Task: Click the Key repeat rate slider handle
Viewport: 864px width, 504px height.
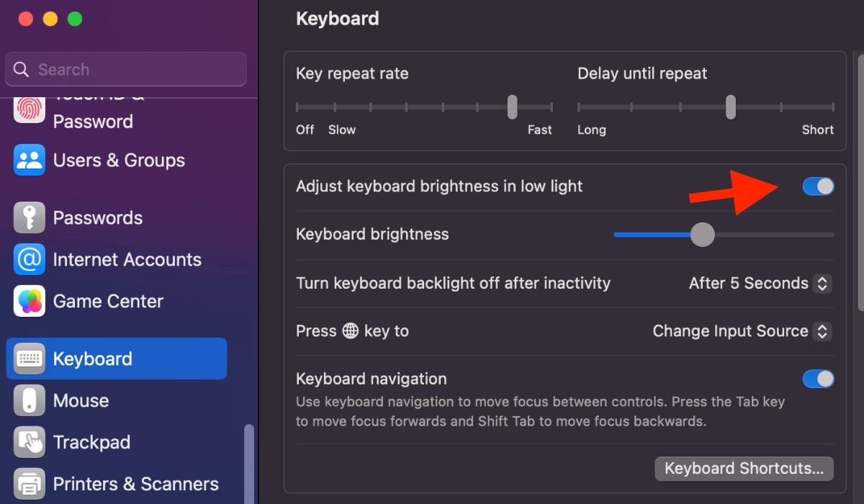Action: (x=512, y=107)
